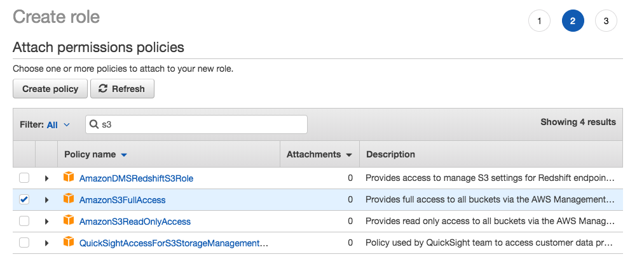Jump to step 3 of Create role
Viewport: 644px width, 266px height.
(x=606, y=21)
